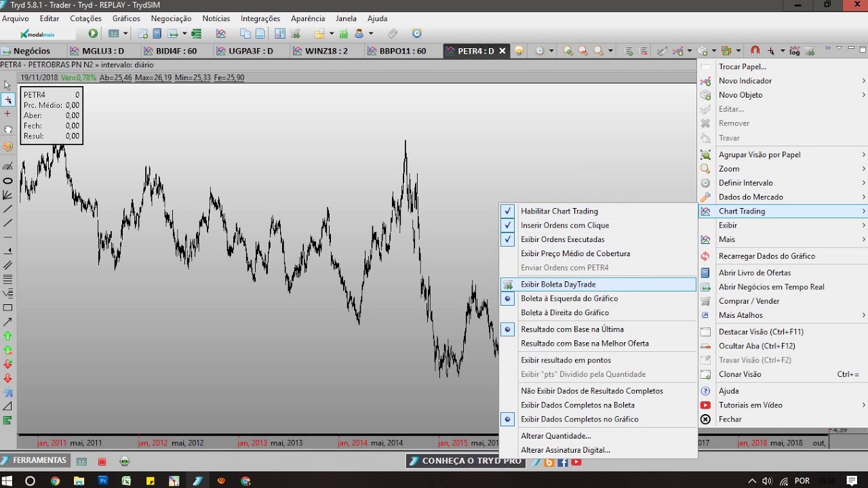Select Exibir Dados Completos no Gráfico
The height and width of the screenshot is (488, 868).
click(x=597, y=420)
